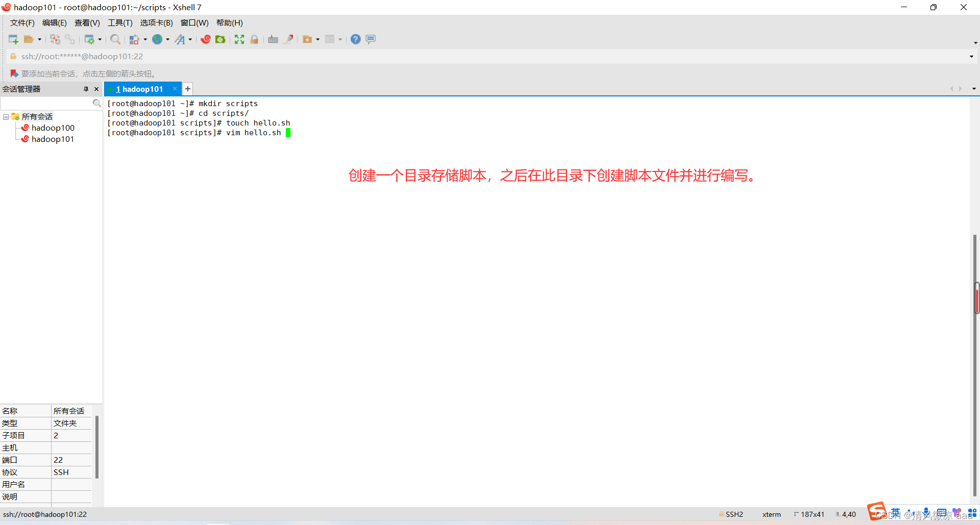Screen dimensions: 980x525
Task: Expand the pane layout dropdown arrow
Action: tap(340, 39)
